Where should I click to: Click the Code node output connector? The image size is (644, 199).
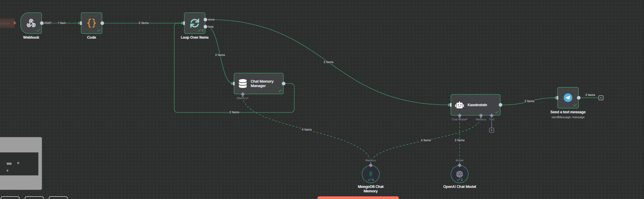(102, 23)
